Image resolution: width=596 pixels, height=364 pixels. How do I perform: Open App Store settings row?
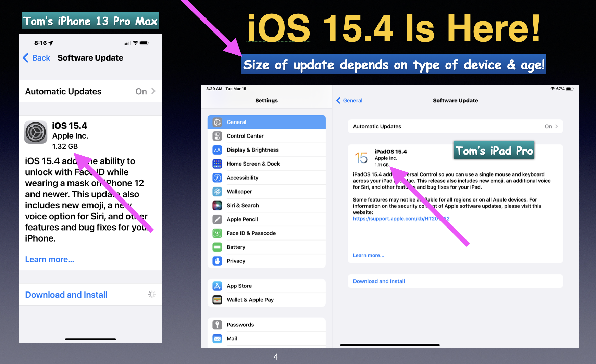(266, 286)
